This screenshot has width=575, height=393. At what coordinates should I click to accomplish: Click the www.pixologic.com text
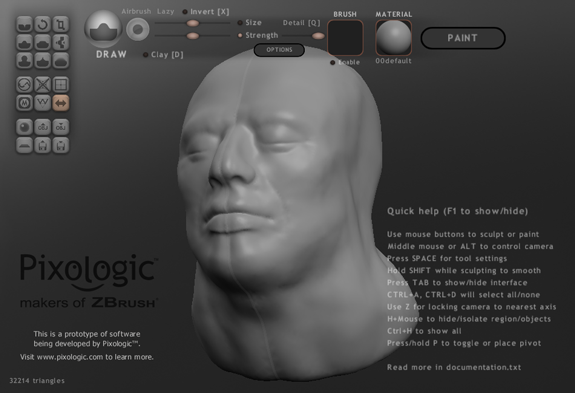click(70, 357)
